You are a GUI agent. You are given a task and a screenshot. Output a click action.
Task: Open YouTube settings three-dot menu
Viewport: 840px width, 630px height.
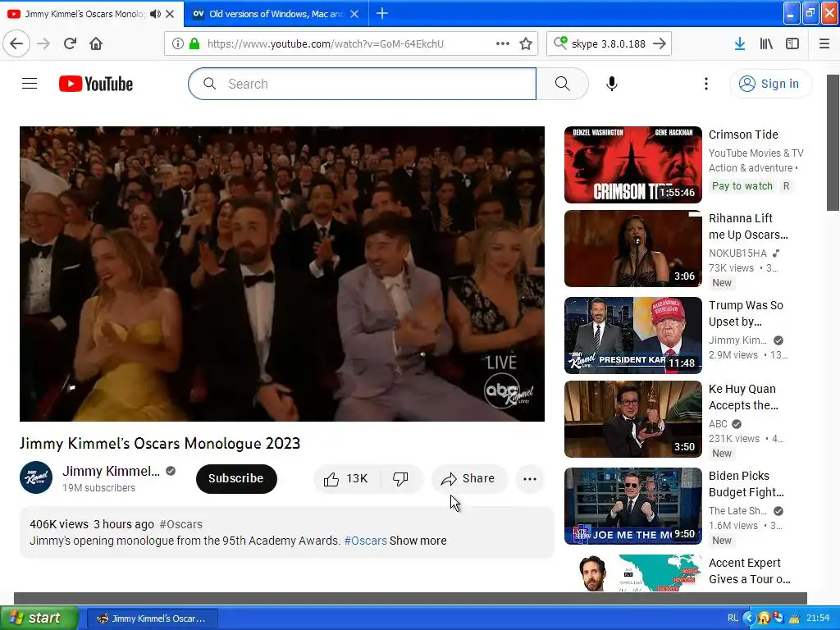pyautogui.click(x=706, y=84)
